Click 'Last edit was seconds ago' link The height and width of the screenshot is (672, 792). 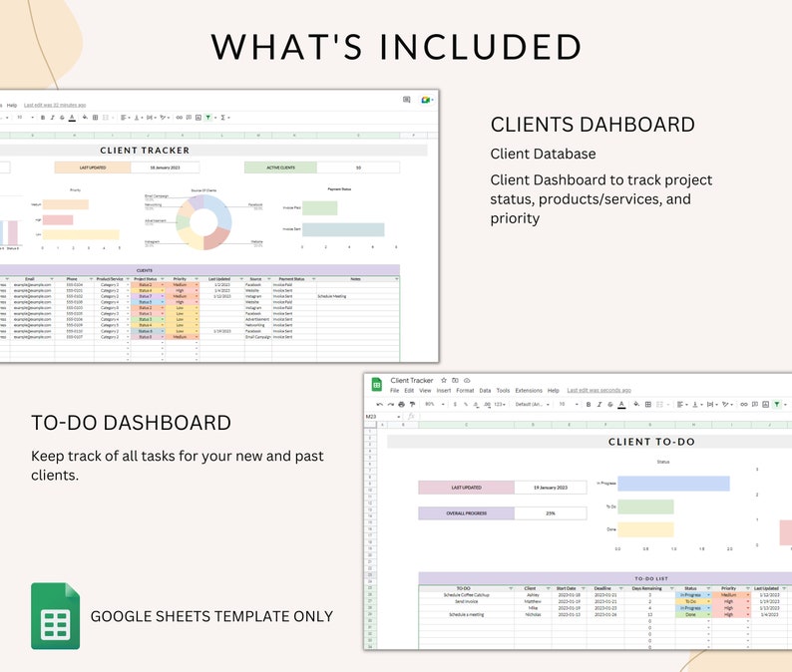(599, 391)
